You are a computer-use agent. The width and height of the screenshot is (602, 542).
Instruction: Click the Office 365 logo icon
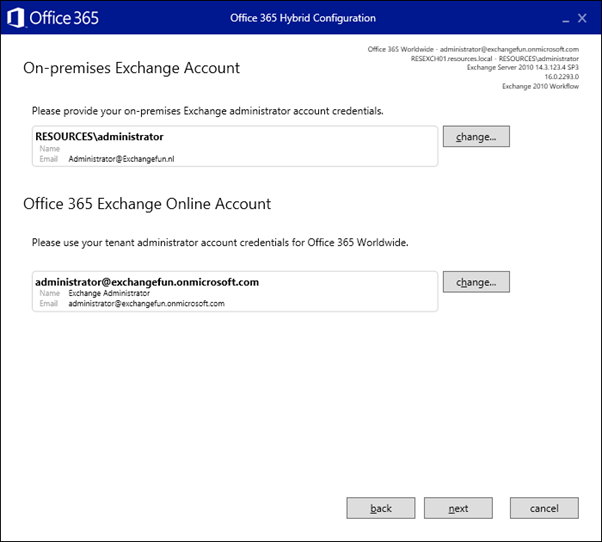point(17,18)
